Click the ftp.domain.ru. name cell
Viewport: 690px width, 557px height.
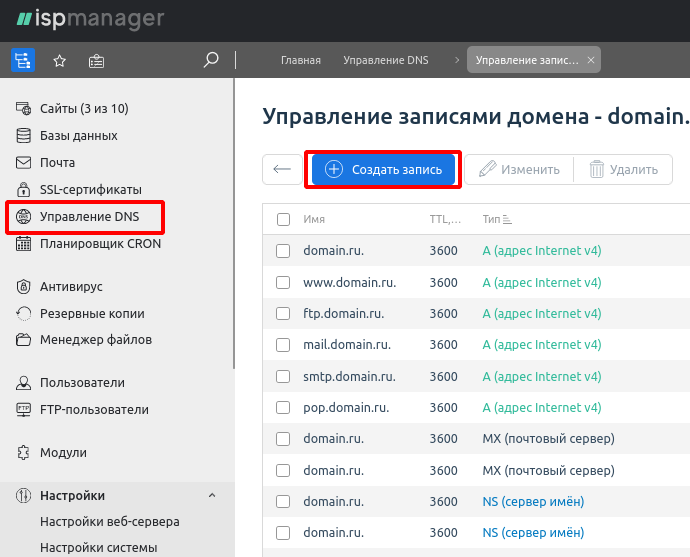pyautogui.click(x=343, y=314)
